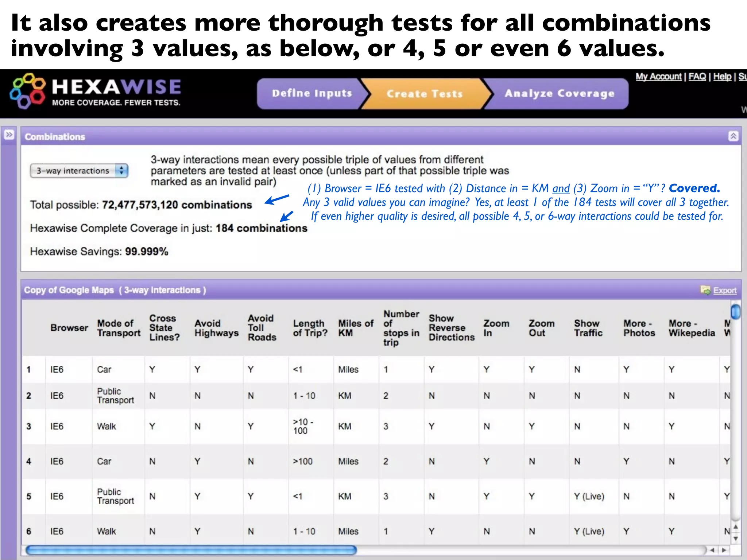The height and width of the screenshot is (560, 747).
Task: Click the table scroll down arrow
Action: (x=736, y=538)
